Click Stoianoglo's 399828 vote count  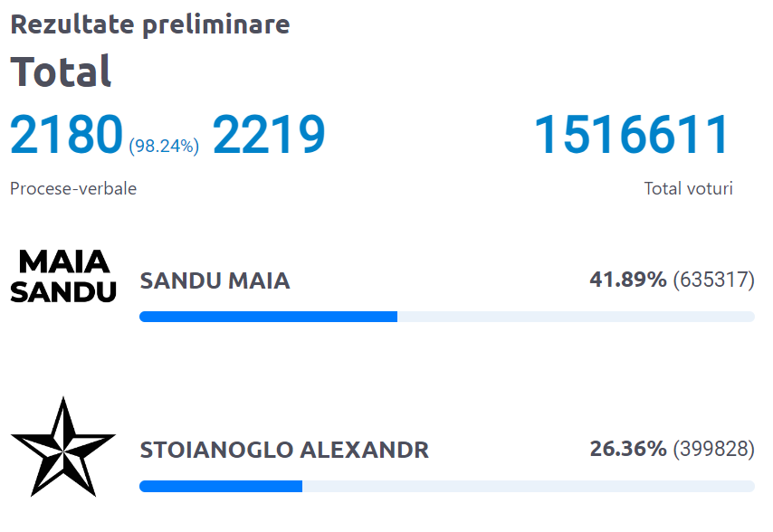tap(713, 450)
